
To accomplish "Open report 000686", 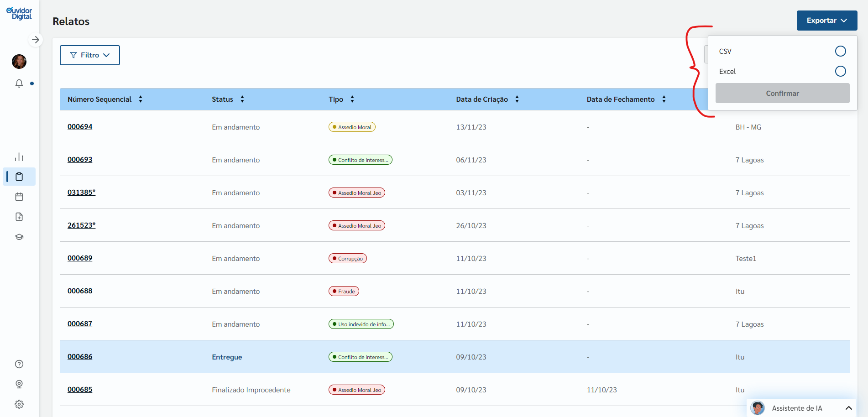I will click(x=80, y=357).
